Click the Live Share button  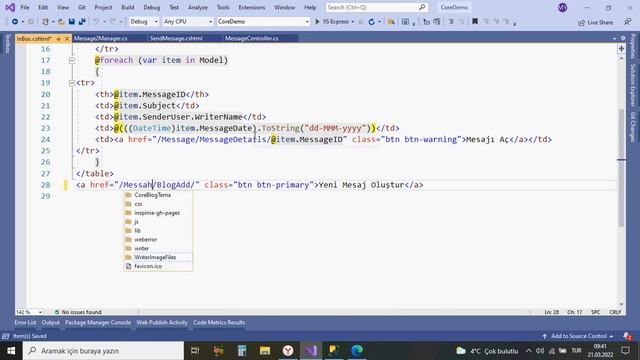click(595, 22)
